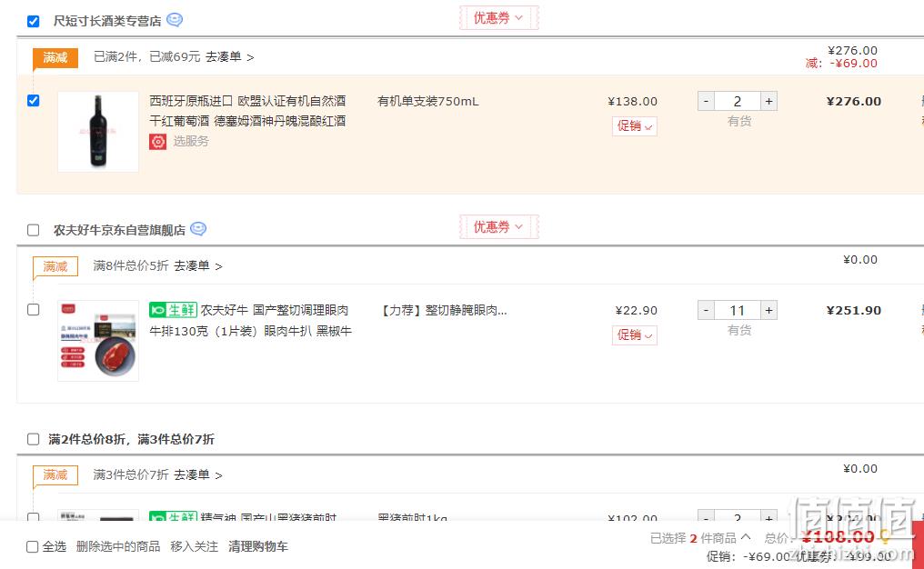Open 促销 dropdown under wine price ¥138.00
The height and width of the screenshot is (569, 924).
(x=635, y=126)
